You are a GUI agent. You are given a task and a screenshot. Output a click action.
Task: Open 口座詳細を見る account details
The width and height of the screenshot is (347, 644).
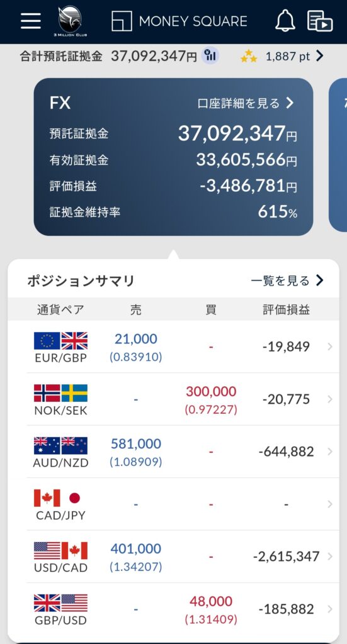pos(246,103)
